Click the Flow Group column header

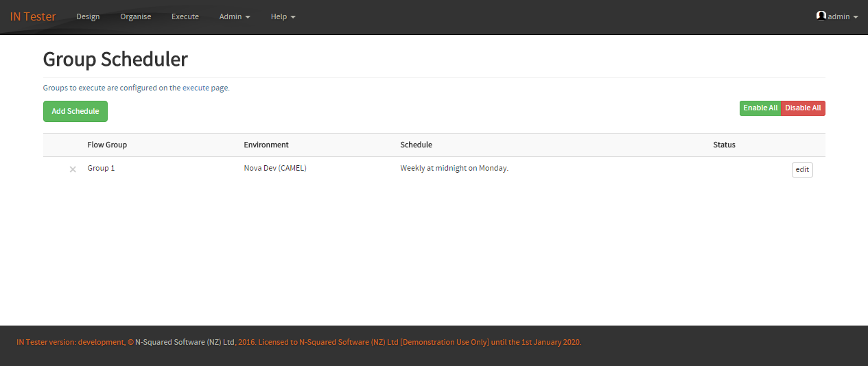click(107, 145)
